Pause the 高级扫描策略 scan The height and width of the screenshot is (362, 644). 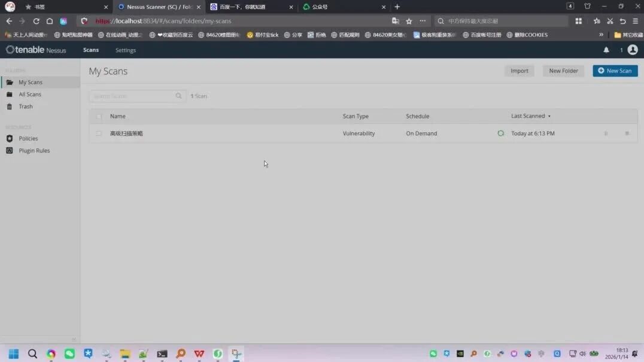point(605,133)
